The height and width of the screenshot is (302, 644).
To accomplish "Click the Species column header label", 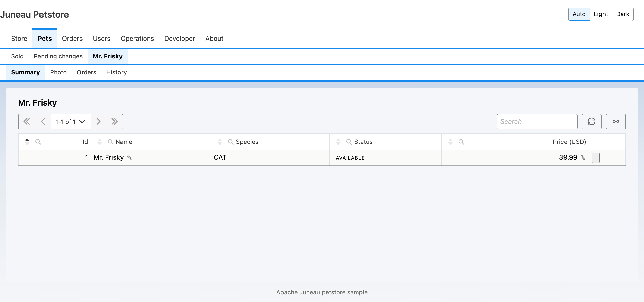I will point(247,142).
